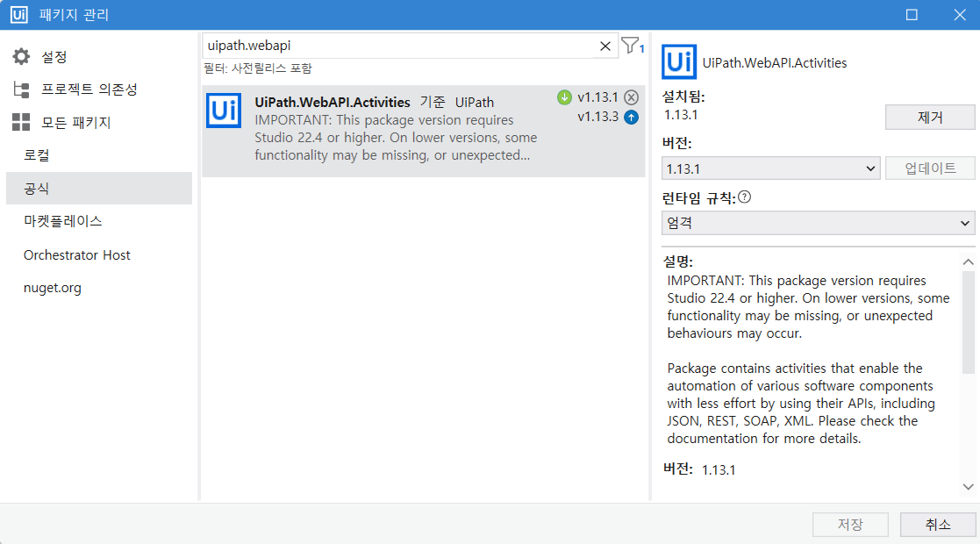Click the 저장 save button

pos(850,524)
